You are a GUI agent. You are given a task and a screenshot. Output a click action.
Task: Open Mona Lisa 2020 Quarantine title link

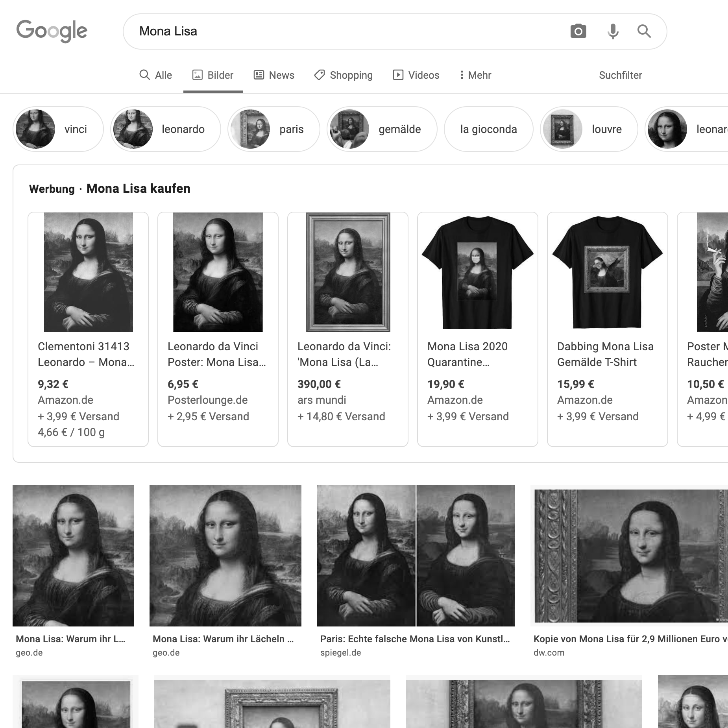point(467,354)
